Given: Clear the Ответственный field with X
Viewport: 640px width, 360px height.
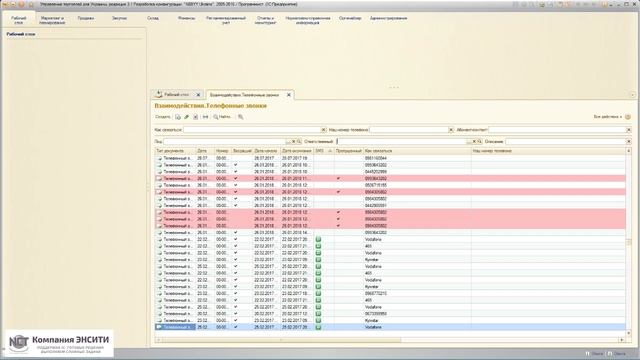Looking at the screenshot, I should pos(474,142).
